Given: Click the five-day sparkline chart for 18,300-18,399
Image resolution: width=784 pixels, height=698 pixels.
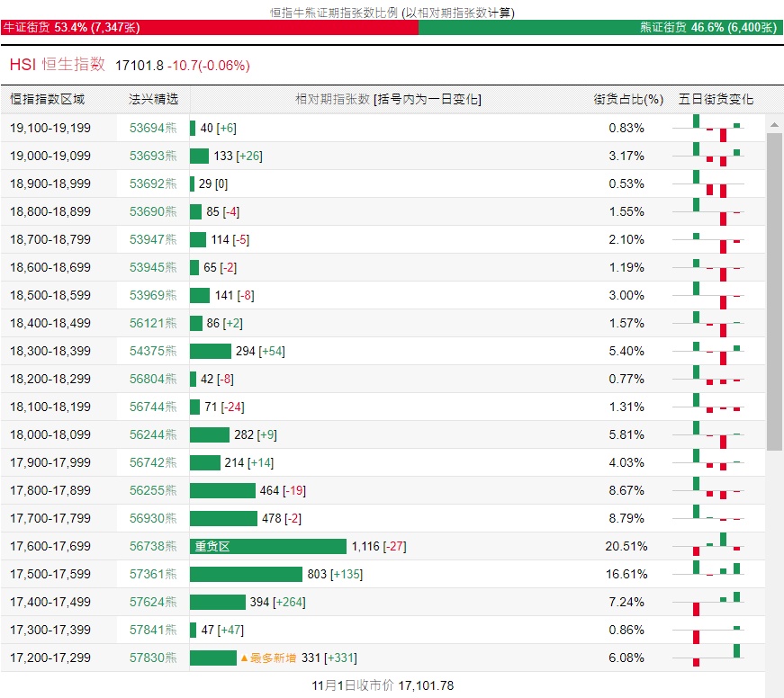Looking at the screenshot, I should point(708,351).
